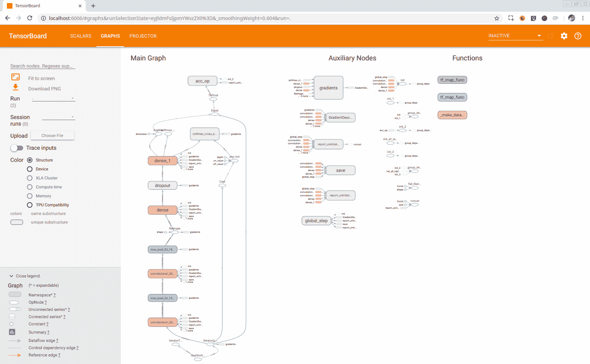The image size is (590, 364).
Task: Open the Run dropdown
Action: pos(54,99)
